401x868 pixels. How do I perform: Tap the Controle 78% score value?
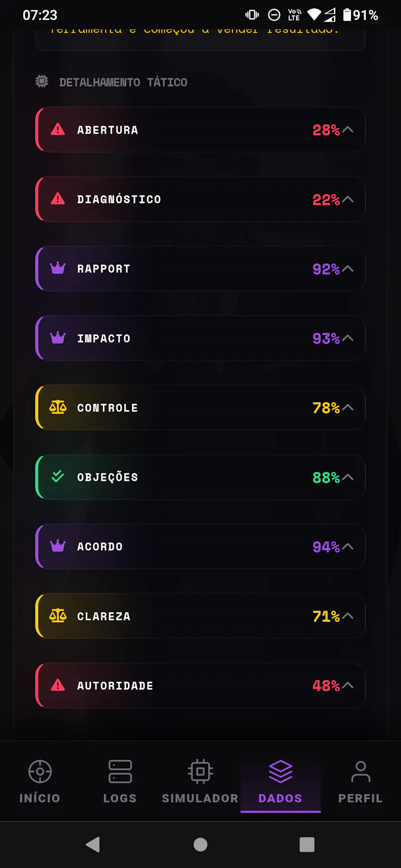tap(326, 408)
